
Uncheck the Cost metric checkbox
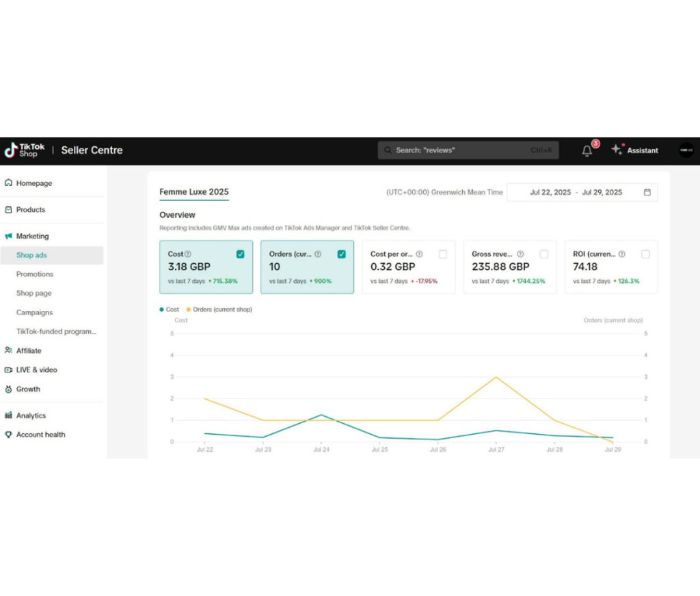tap(240, 254)
